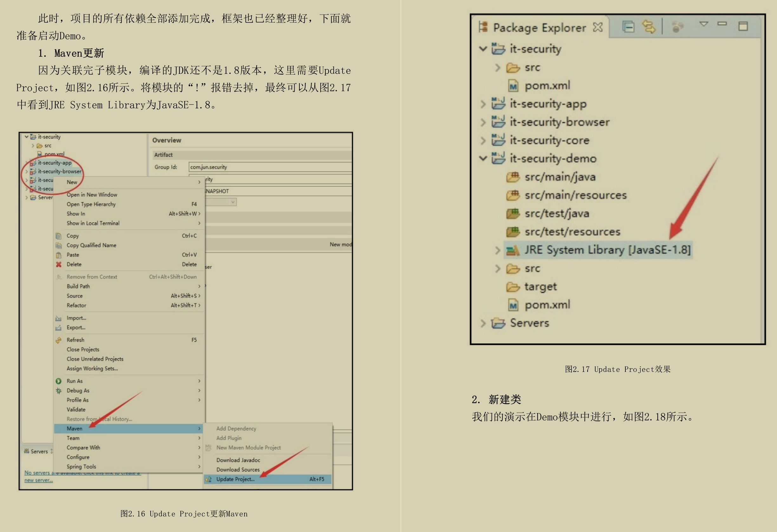Select it-security-demo project icon in Package Explorer
777x532 pixels.
point(498,158)
